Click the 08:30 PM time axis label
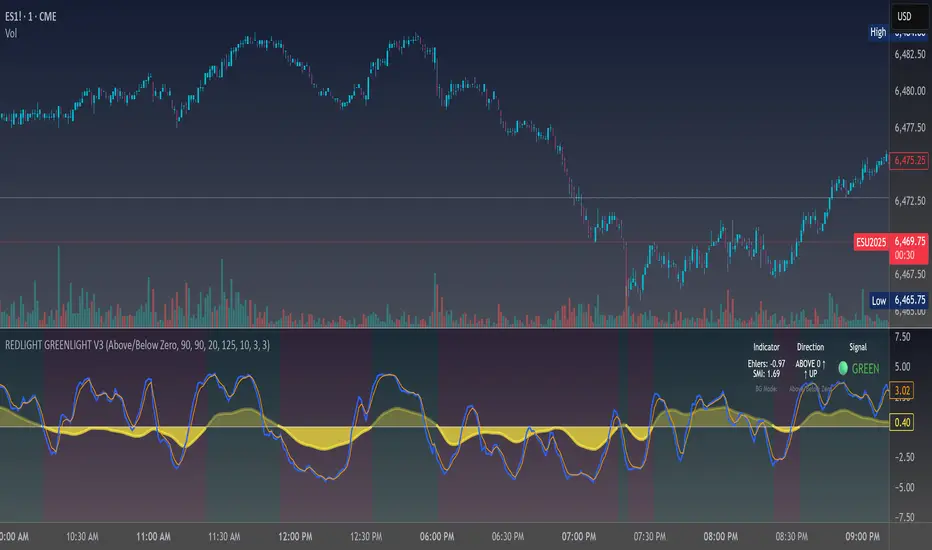Screen dimensions: 932x550 tap(792, 536)
